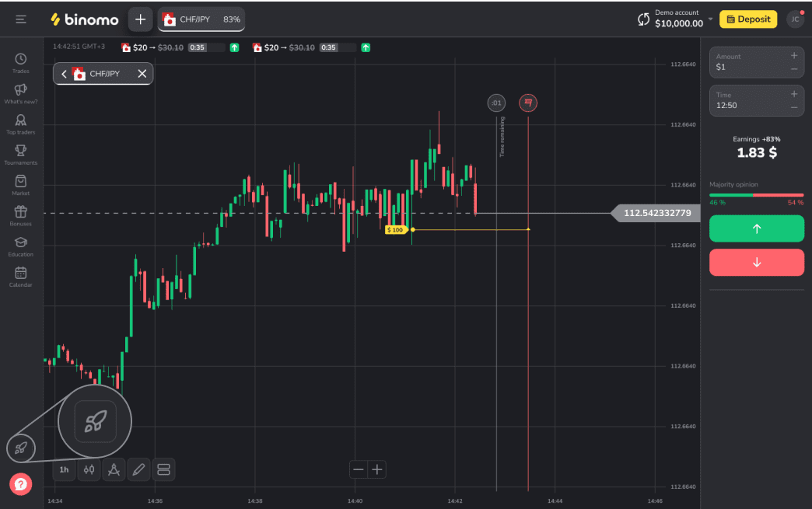Open the 1h timeframe selector
This screenshot has height=509, width=812.
click(x=64, y=469)
